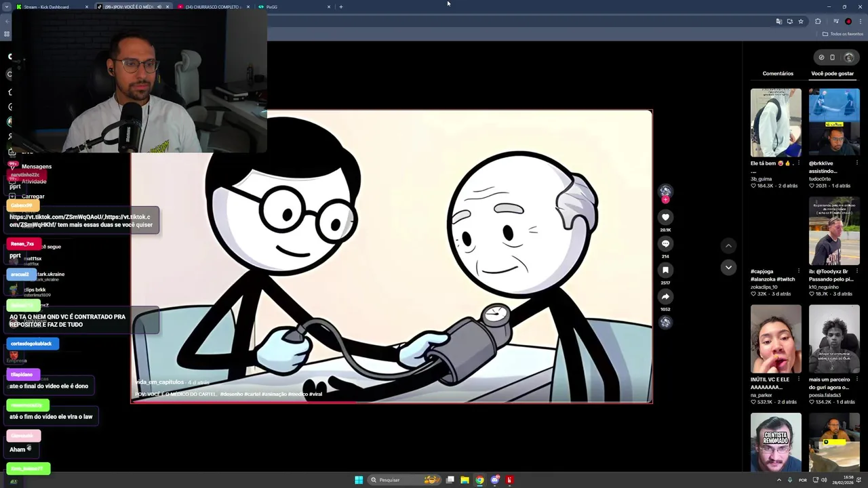
Task: Click the #desenho hashtag in video caption
Action: [x=231, y=394]
